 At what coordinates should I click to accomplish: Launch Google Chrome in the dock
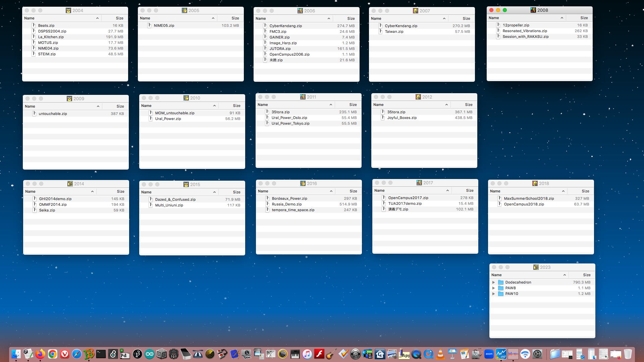tap(52, 354)
